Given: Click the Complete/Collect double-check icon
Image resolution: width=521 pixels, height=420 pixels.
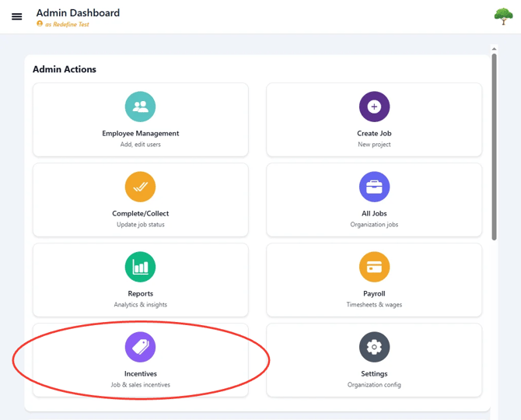Looking at the screenshot, I should (x=140, y=187).
